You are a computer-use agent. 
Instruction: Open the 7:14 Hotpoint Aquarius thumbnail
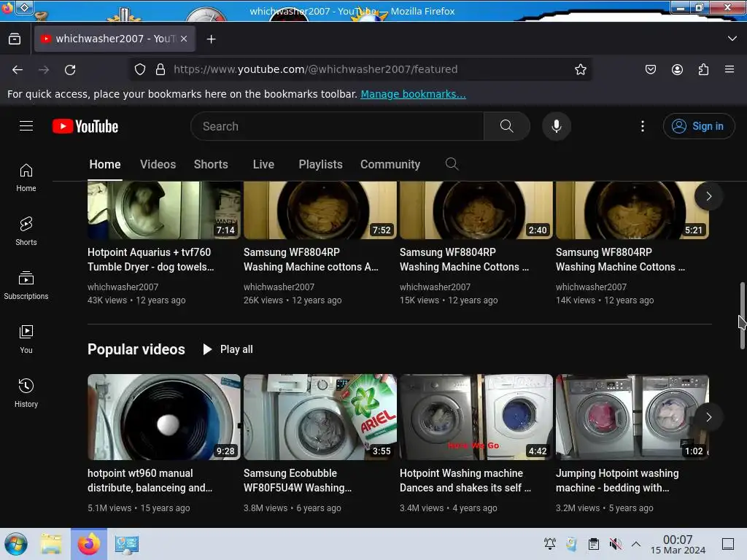pos(164,210)
